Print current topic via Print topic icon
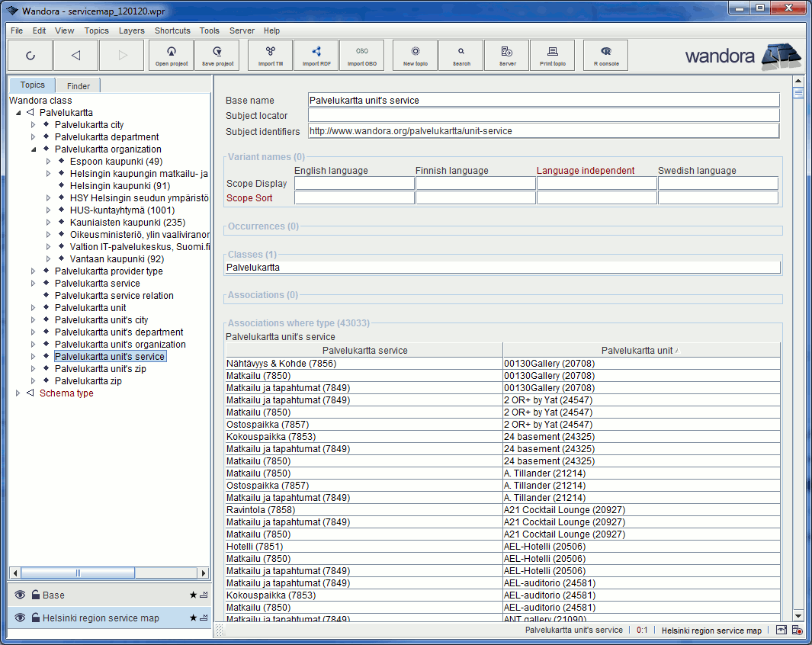 point(552,55)
